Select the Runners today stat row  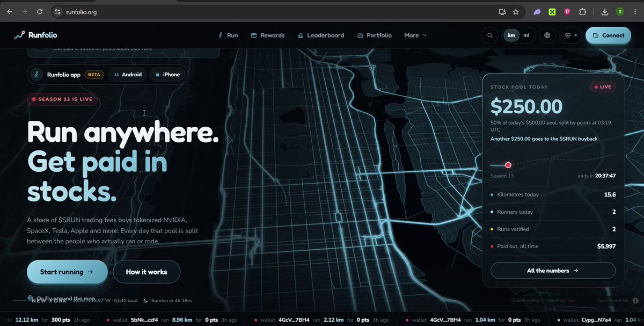click(553, 212)
